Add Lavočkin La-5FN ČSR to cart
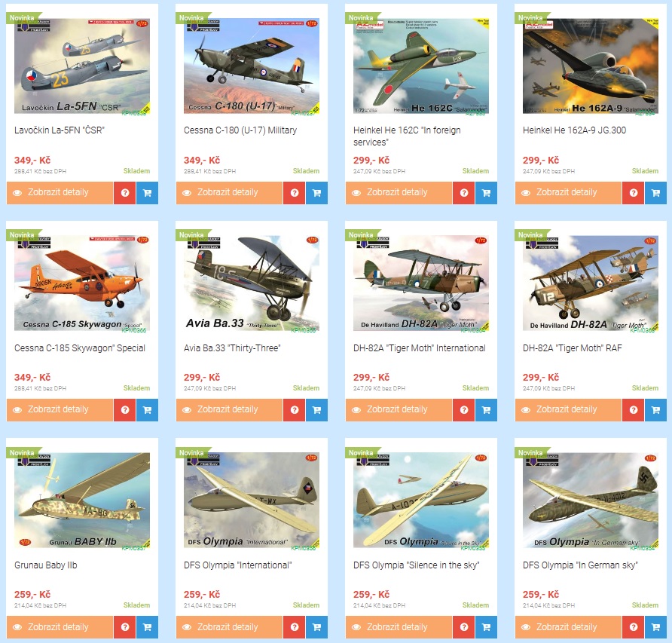The width and height of the screenshot is (672, 643). tap(147, 193)
